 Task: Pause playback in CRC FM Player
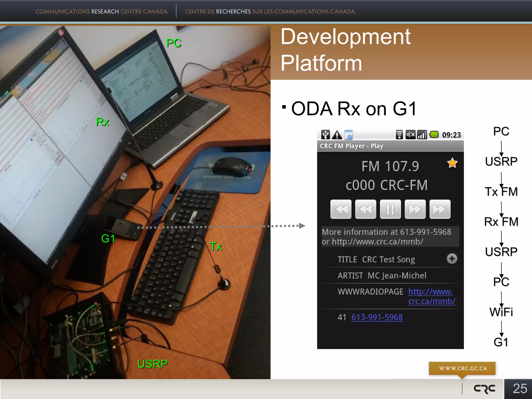390,209
